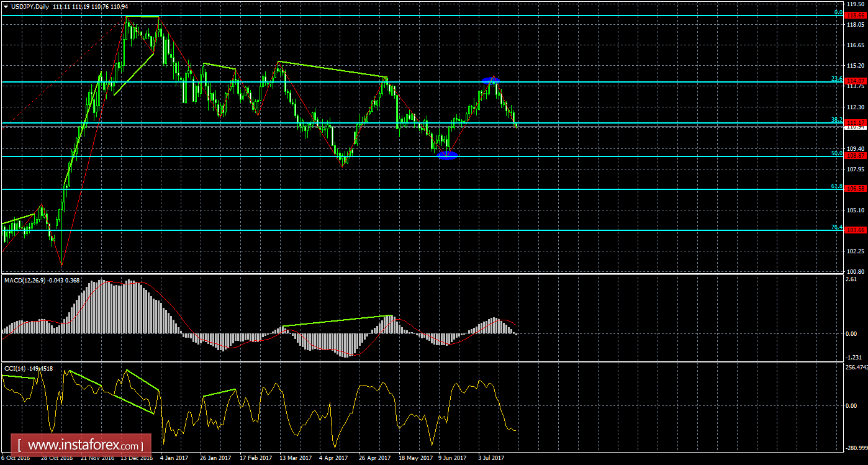The width and height of the screenshot is (868, 465).
Task: Select the red 106.58 price tag
Action: [856, 189]
